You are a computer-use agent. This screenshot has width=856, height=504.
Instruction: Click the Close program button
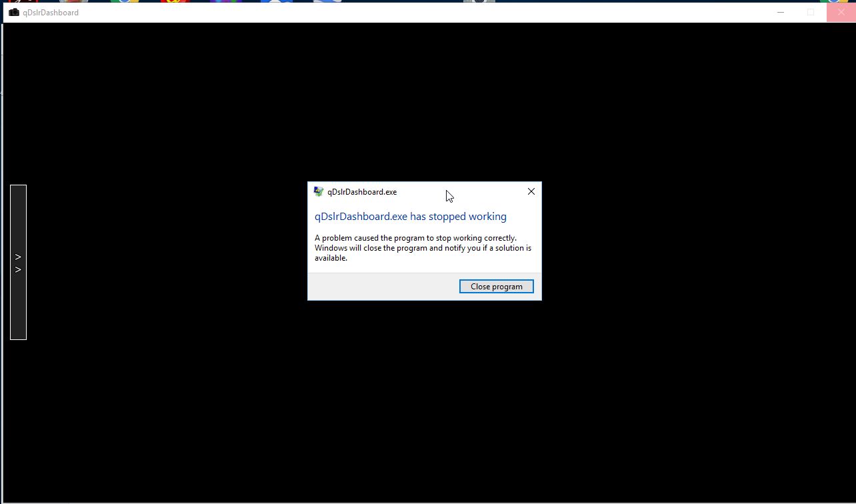pyautogui.click(x=496, y=286)
